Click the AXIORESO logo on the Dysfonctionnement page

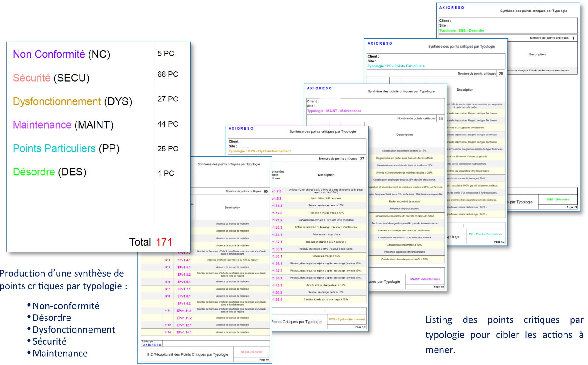(x=241, y=128)
